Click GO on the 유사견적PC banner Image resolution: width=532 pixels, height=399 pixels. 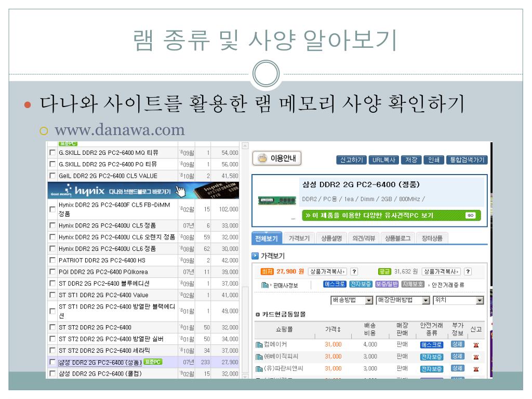click(x=471, y=216)
